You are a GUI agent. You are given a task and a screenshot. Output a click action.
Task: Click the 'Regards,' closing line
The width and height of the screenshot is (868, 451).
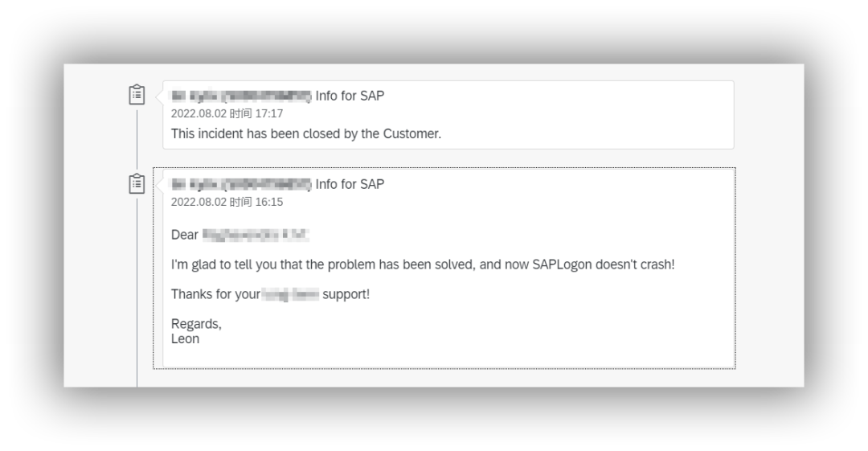coord(196,324)
